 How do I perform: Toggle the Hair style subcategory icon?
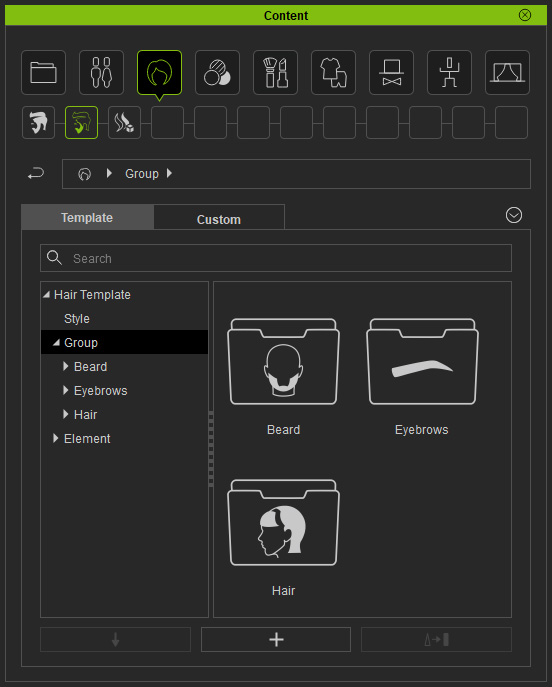click(39, 122)
